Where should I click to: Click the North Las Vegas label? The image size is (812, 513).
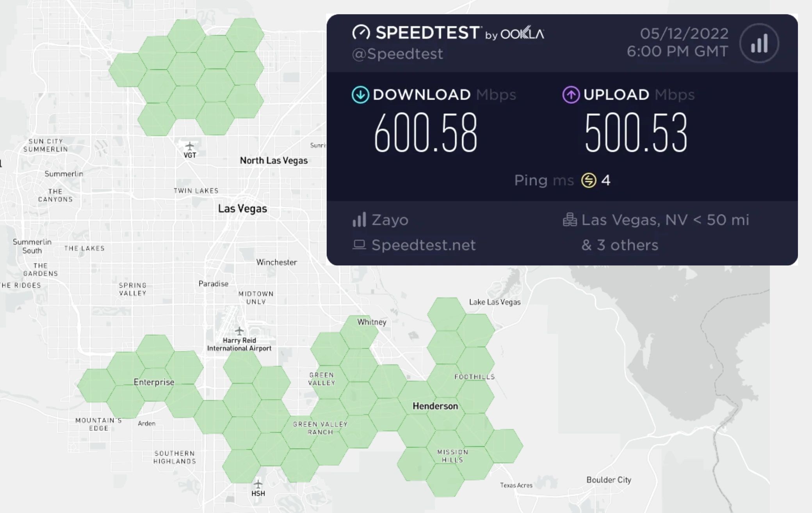274,160
